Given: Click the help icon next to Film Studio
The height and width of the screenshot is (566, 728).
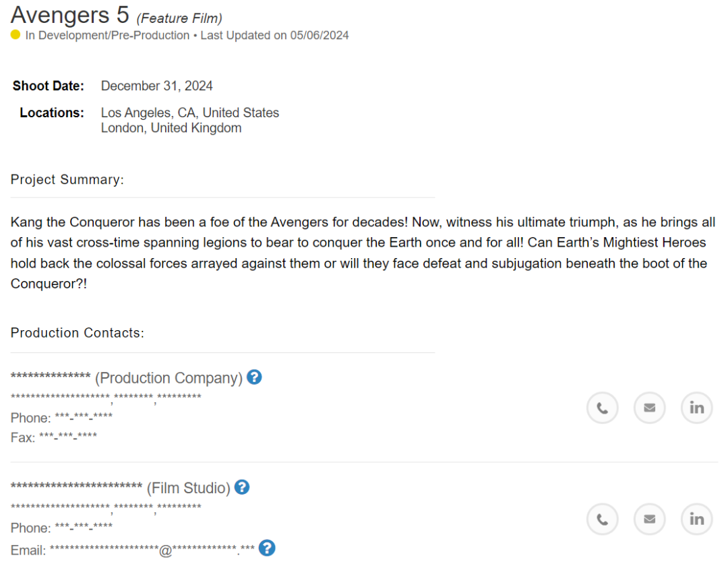Looking at the screenshot, I should [242, 487].
